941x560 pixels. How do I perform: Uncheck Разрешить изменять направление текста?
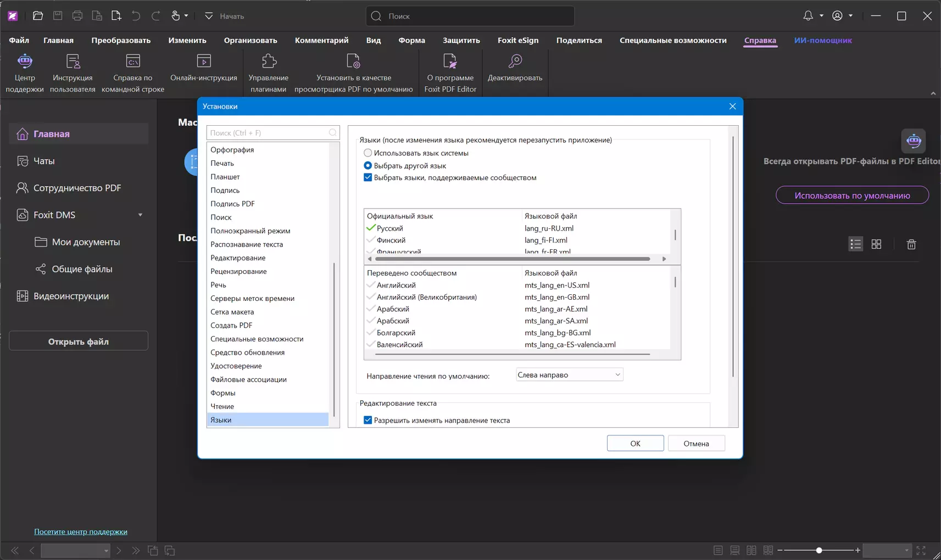(x=368, y=420)
